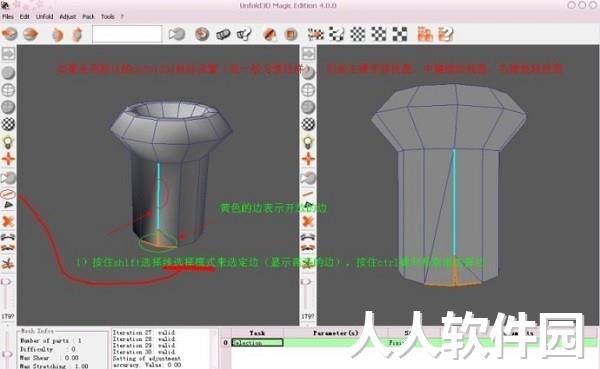
Task: Click the arrow-box icon atop left viewport toolbar
Action: tap(8, 54)
